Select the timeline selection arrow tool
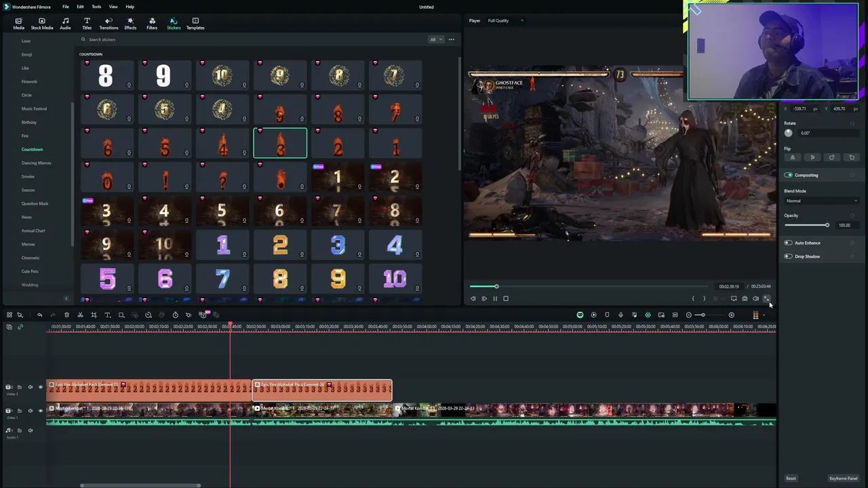Screen dimensions: 868x488 20,315
